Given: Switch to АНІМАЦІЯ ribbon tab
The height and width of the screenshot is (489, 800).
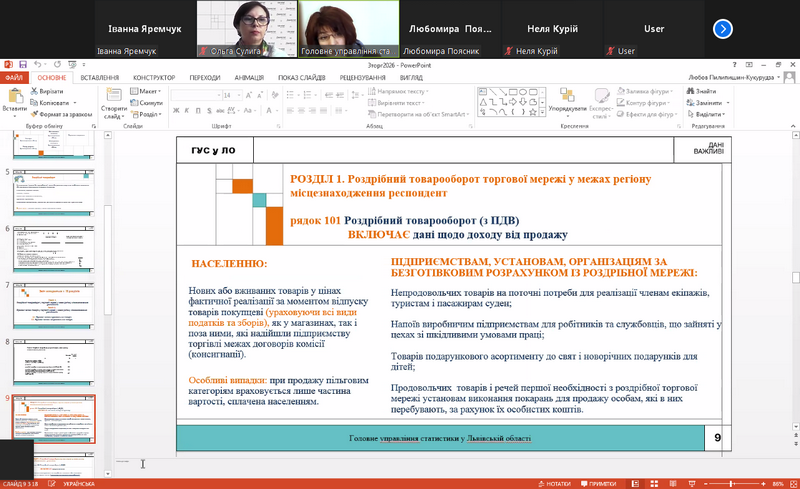Looking at the screenshot, I should pyautogui.click(x=249, y=78).
